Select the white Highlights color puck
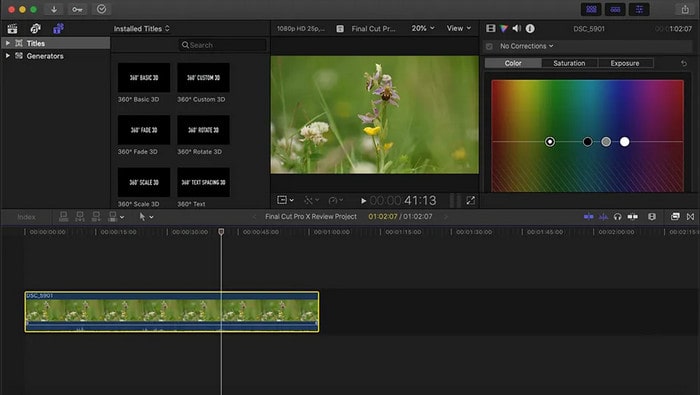 pos(625,142)
